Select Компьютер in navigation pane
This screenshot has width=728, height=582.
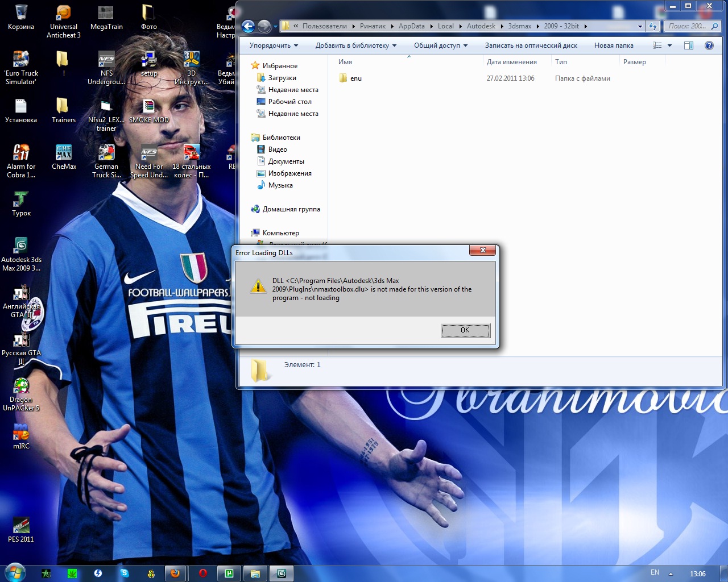click(x=280, y=233)
